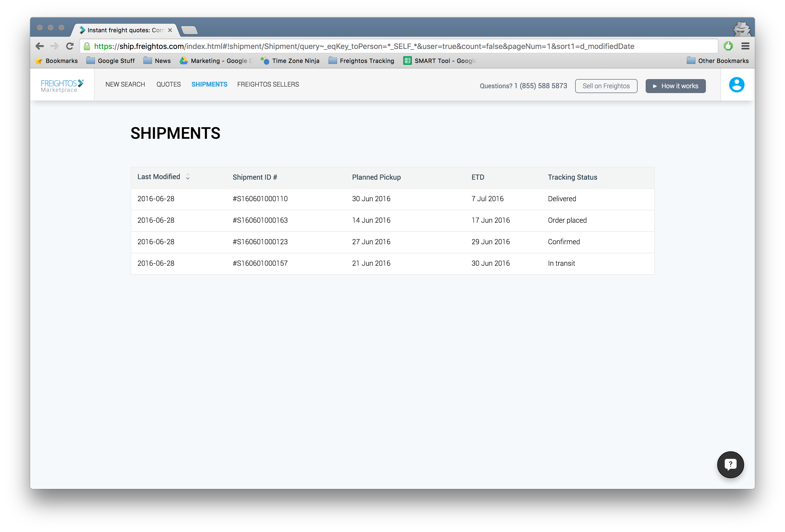Click the Freightos Marketplace logo
Image resolution: width=785 pixels, height=532 pixels.
pos(62,86)
